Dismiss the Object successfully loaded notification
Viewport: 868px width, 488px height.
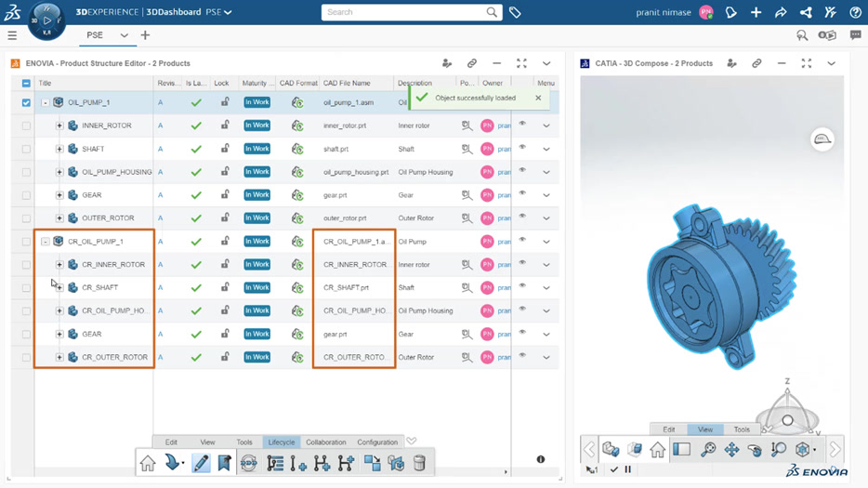(x=538, y=98)
